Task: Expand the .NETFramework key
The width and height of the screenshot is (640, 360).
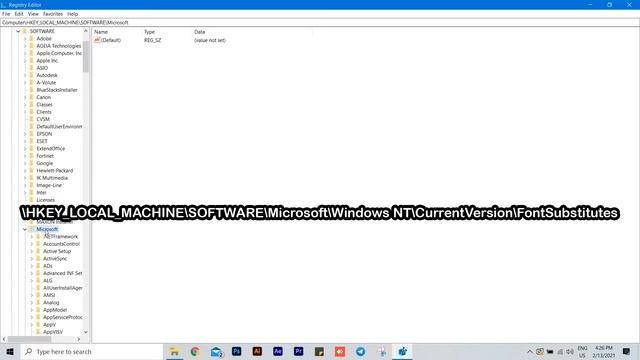Action: coord(32,237)
